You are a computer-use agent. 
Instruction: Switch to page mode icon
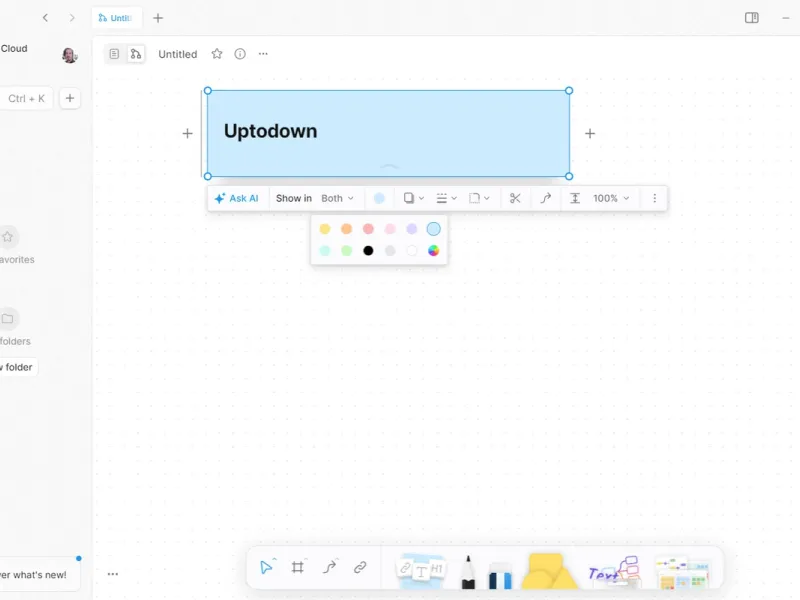tap(114, 54)
